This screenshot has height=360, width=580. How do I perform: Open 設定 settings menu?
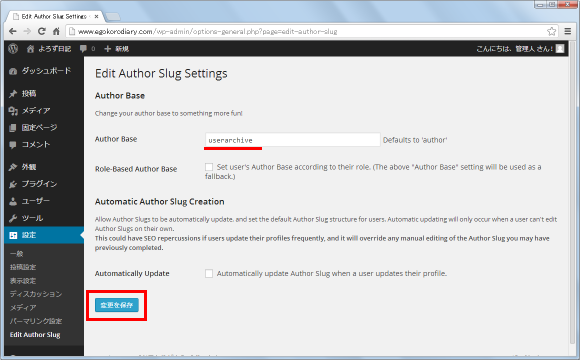pos(44,235)
